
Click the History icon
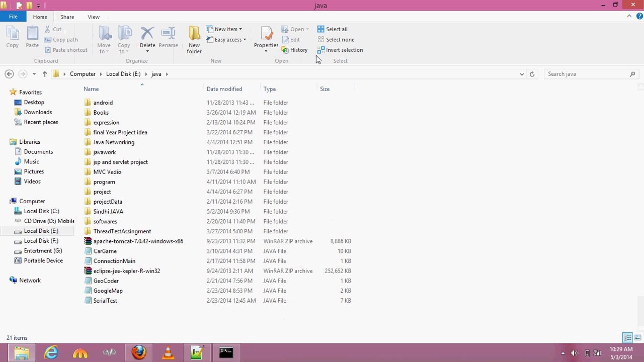coord(294,50)
